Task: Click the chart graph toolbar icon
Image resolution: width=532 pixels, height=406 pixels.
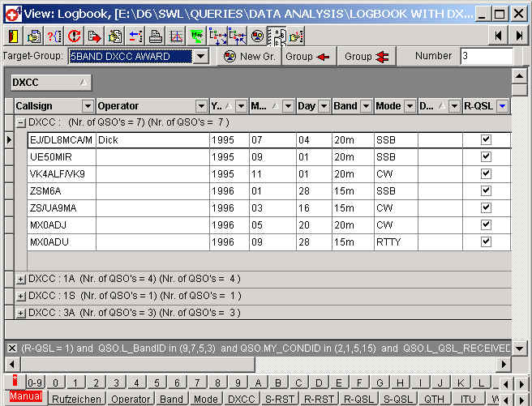Action: (176, 36)
